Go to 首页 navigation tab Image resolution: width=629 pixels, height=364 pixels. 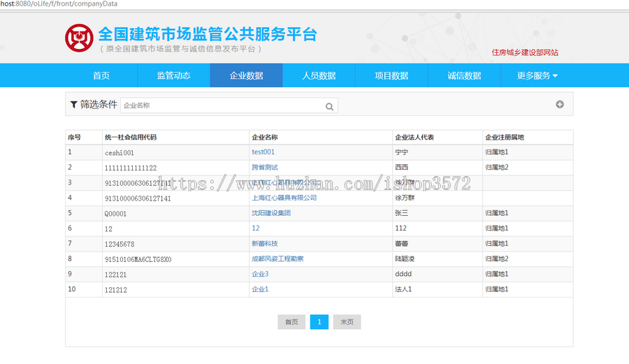101,75
